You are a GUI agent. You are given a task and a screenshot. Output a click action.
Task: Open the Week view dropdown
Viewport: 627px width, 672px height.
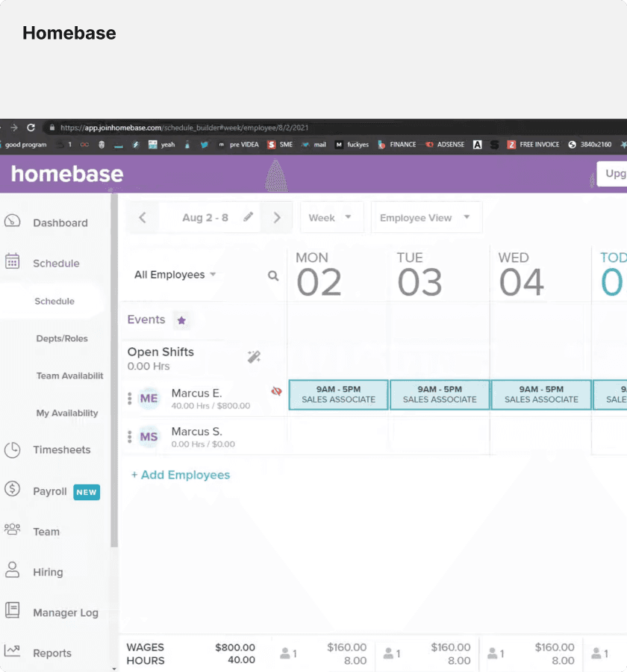point(331,217)
